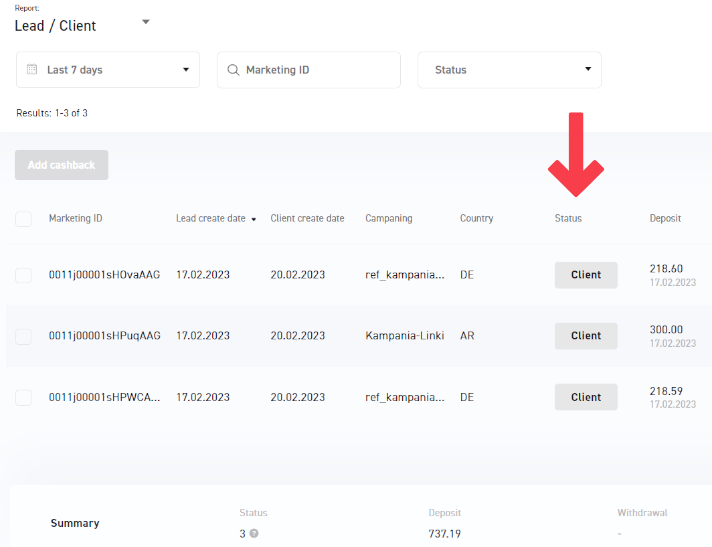The width and height of the screenshot is (712, 547).
Task: Expand the Last 7 days date range
Action: point(108,70)
